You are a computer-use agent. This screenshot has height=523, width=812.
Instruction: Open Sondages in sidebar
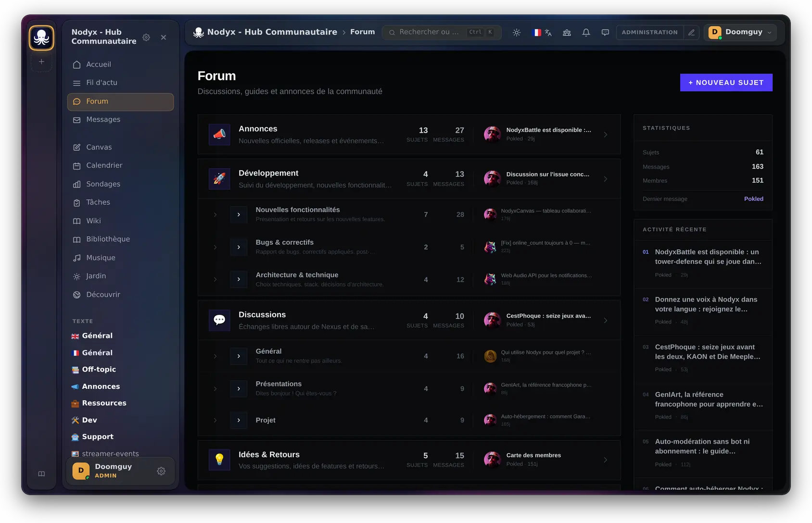(120, 184)
